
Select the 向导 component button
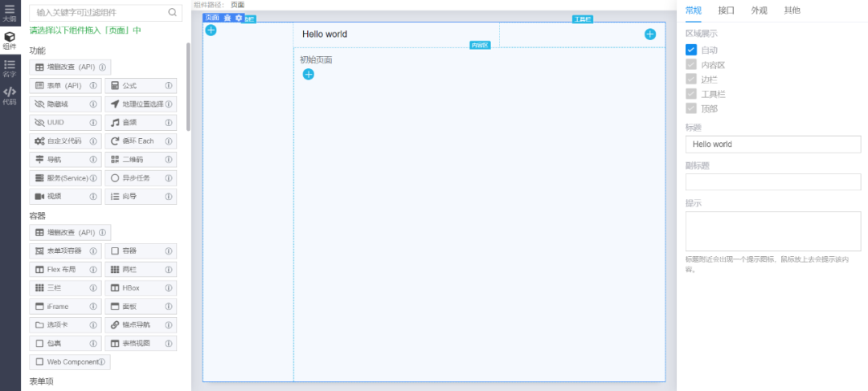[141, 197]
